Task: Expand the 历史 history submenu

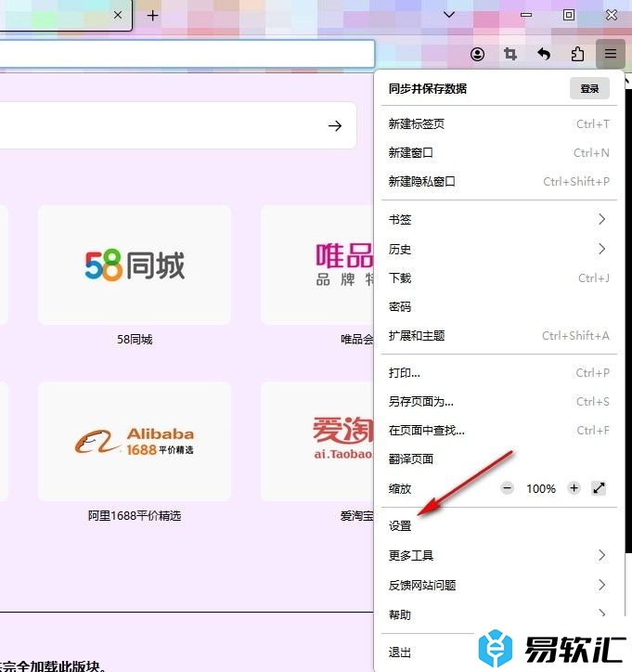Action: tap(498, 249)
